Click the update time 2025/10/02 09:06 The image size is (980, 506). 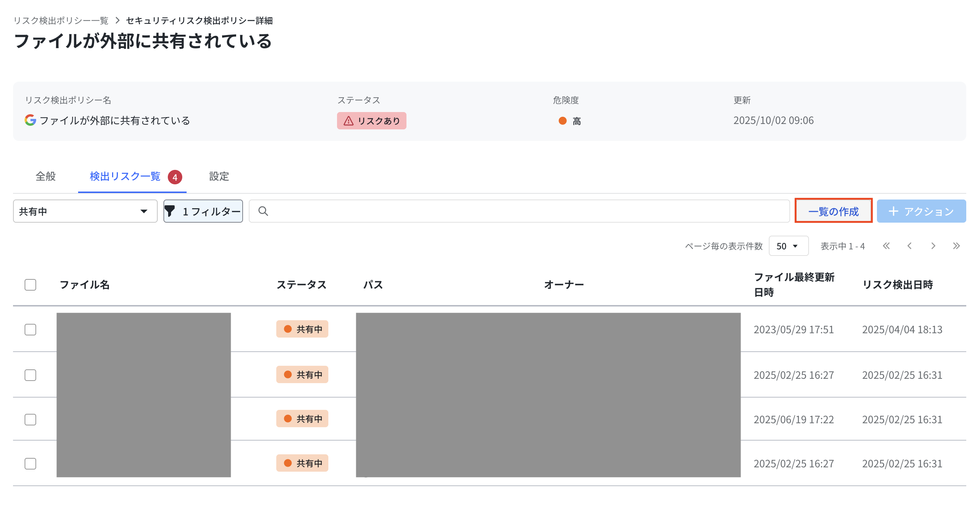point(774,120)
